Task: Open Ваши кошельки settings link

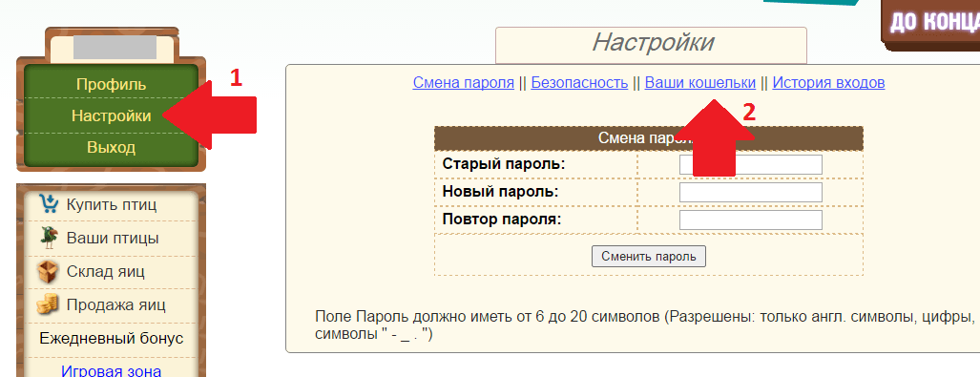Action: click(700, 82)
